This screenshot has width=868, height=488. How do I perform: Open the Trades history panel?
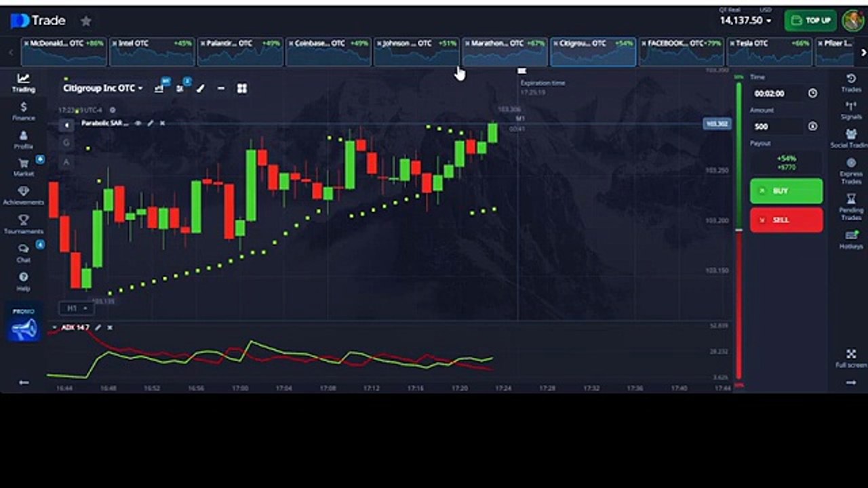tap(851, 83)
